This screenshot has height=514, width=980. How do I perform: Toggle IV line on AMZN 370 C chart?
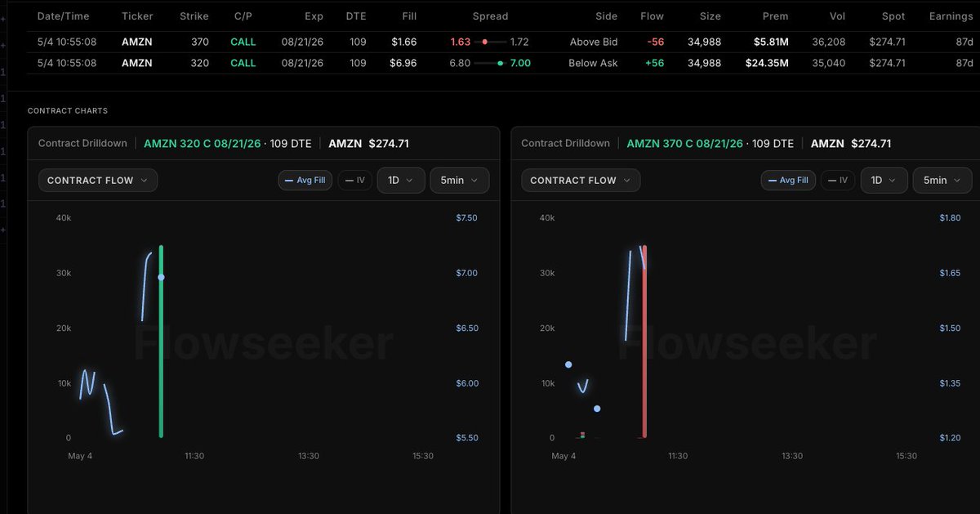pos(838,181)
